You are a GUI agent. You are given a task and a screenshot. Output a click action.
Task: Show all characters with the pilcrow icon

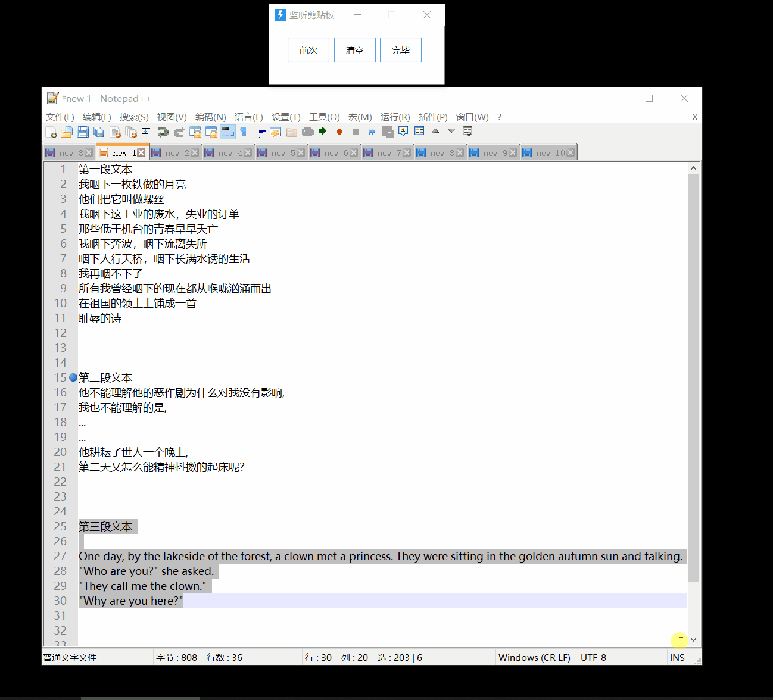pyautogui.click(x=244, y=132)
